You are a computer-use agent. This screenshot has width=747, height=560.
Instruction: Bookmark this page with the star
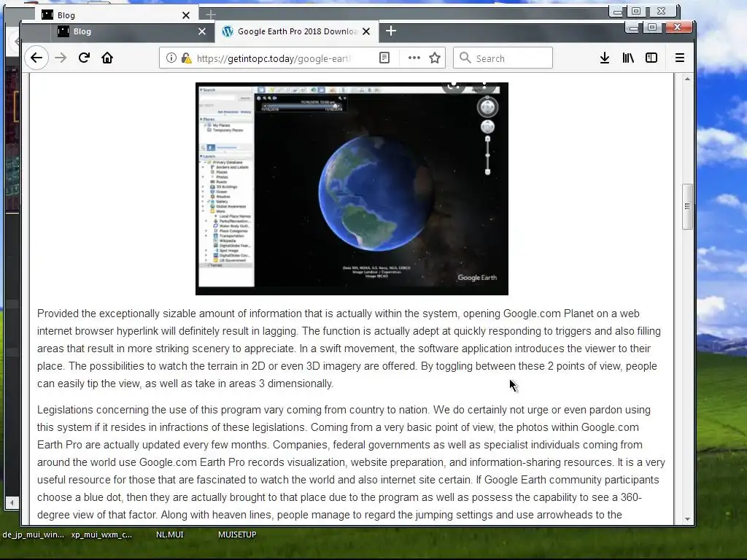(435, 58)
